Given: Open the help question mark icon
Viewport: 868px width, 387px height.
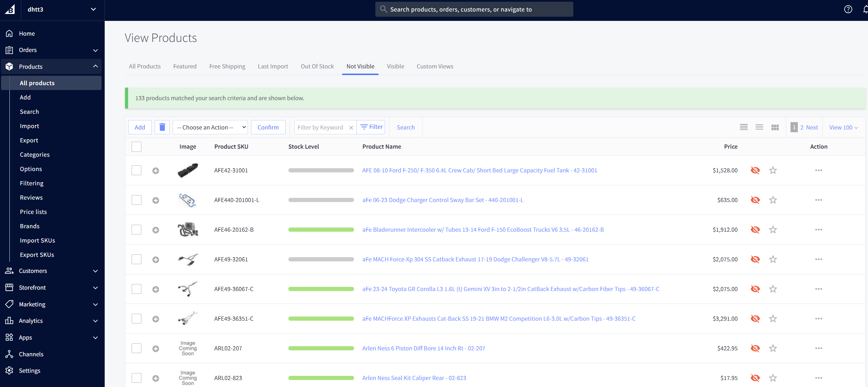Looking at the screenshot, I should (848, 9).
